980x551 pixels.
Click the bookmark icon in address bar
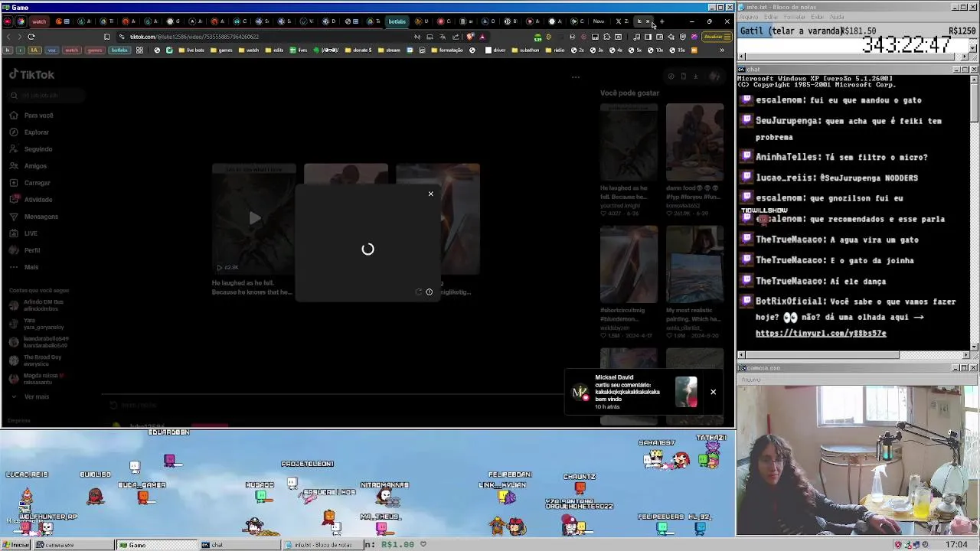pyautogui.click(x=106, y=37)
